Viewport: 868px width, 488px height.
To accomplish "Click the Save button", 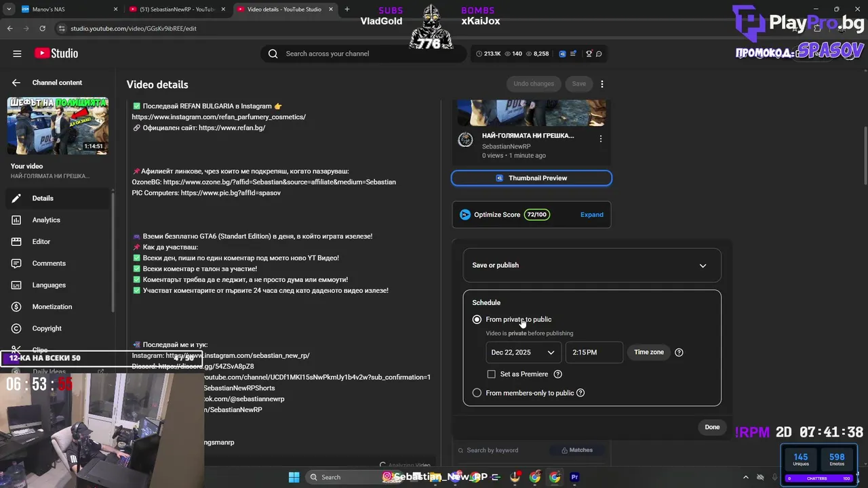I will tap(578, 83).
